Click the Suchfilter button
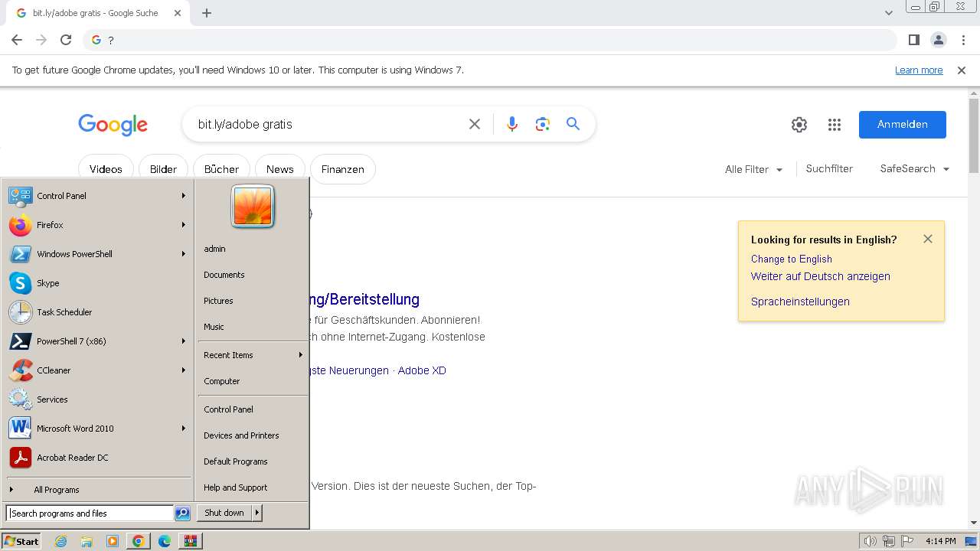The width and height of the screenshot is (980, 551). tap(829, 169)
